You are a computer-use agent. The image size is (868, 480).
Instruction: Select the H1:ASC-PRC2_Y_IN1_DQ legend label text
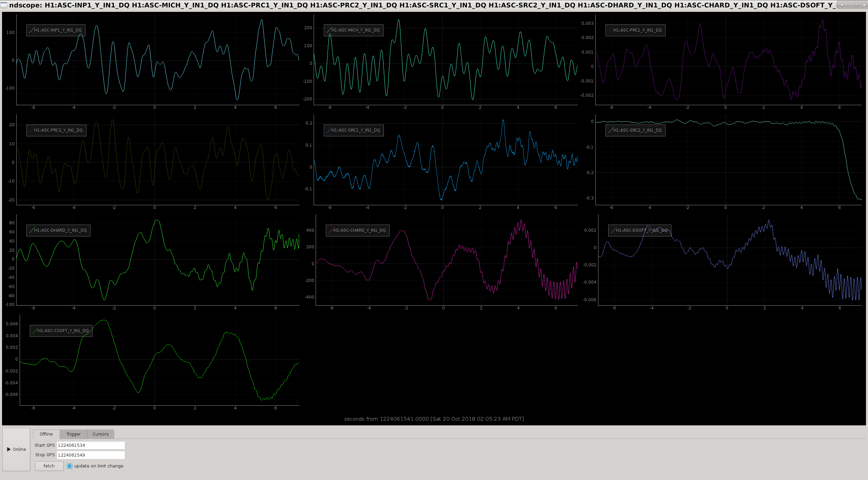58,130
